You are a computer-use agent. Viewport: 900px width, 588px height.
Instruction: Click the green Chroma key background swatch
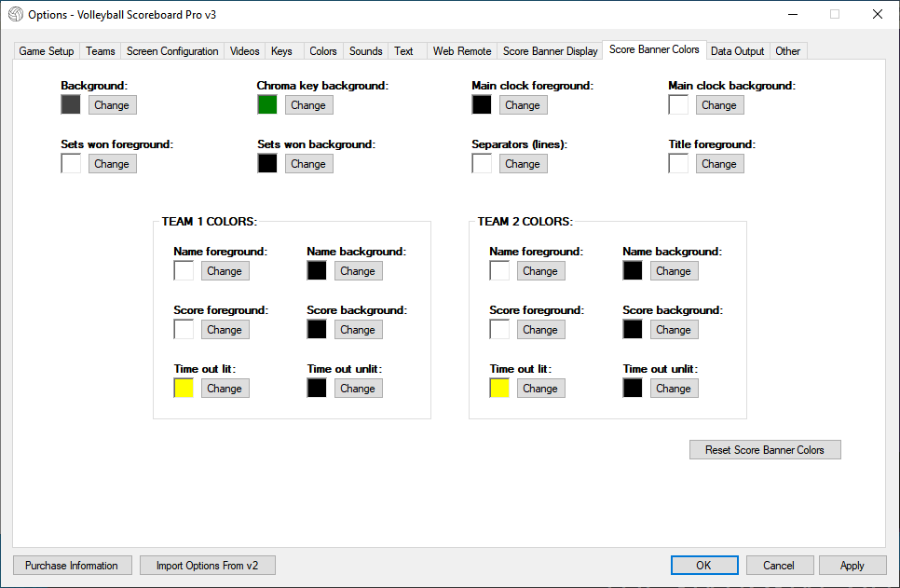pyautogui.click(x=267, y=105)
